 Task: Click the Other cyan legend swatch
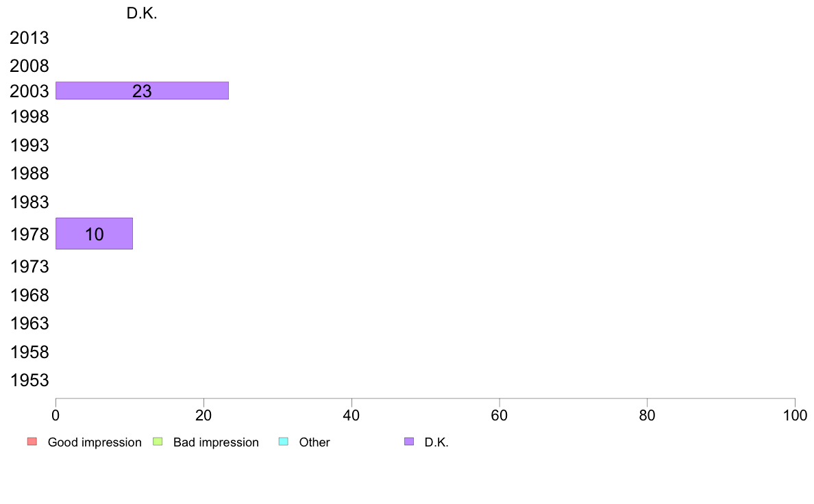click(284, 442)
